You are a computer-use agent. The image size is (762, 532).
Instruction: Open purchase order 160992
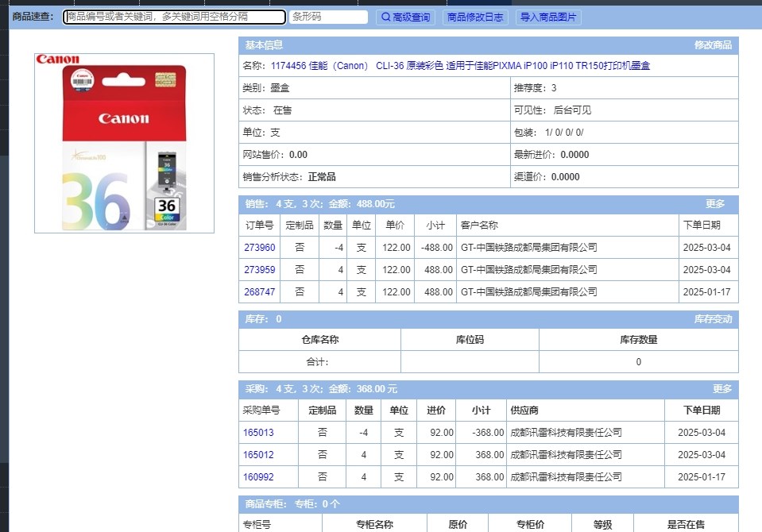pyautogui.click(x=258, y=477)
